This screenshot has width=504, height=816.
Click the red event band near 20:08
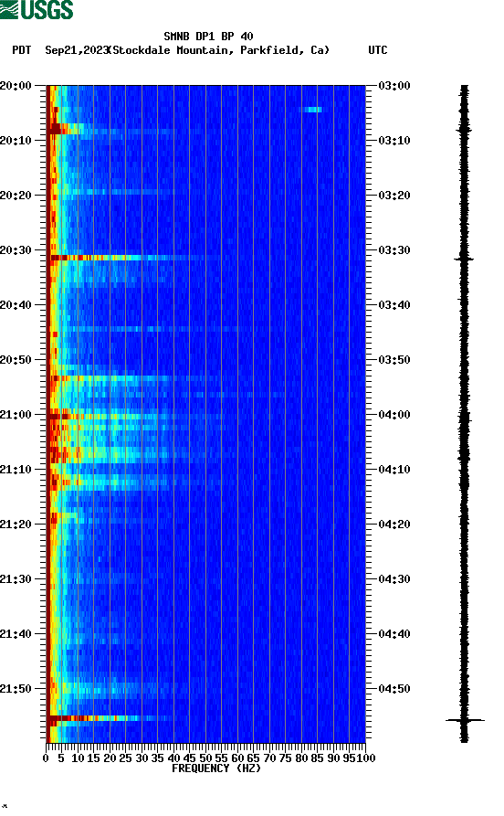pos(65,129)
